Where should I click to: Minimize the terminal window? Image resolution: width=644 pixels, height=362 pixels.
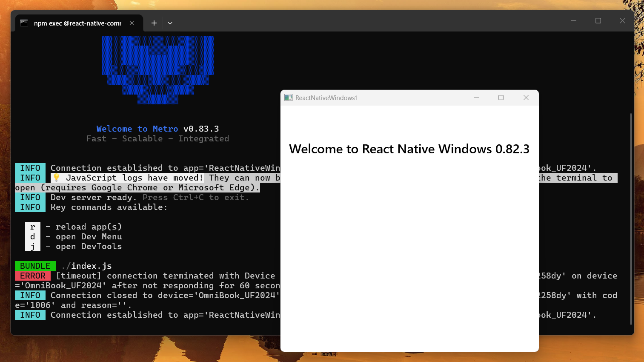pyautogui.click(x=573, y=20)
